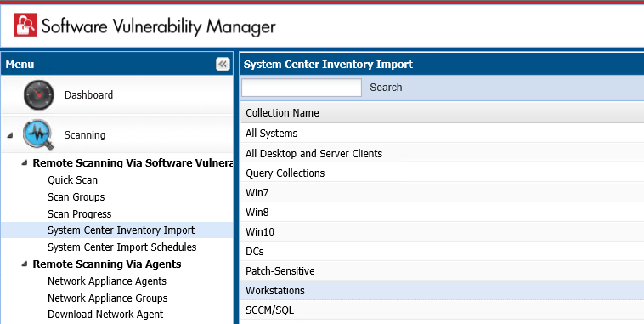
Task: Select the Workstations collection row
Action: [442, 290]
